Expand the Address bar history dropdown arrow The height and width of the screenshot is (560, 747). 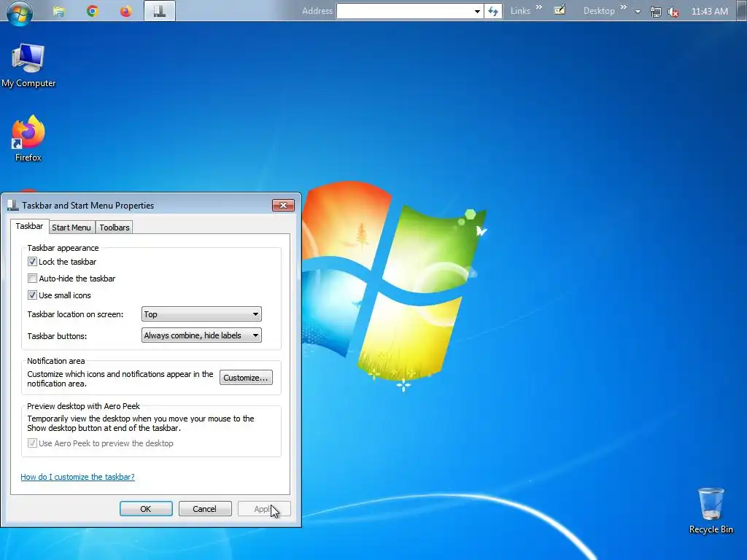[477, 11]
